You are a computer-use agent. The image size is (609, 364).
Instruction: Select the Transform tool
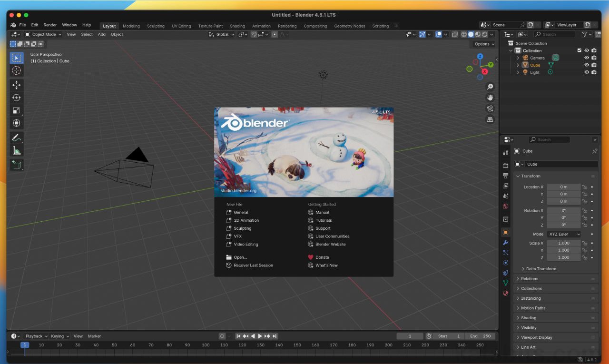[x=17, y=123]
